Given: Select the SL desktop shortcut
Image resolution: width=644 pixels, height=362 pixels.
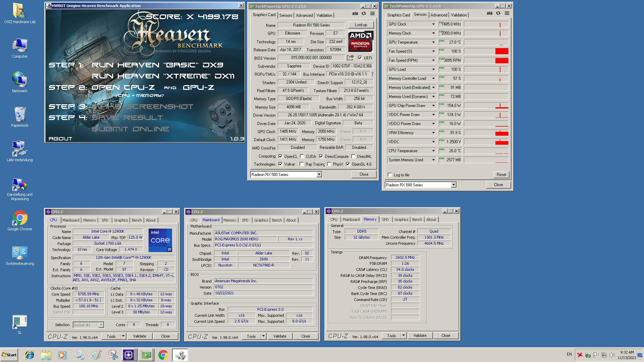Looking at the screenshot, I should point(20,324).
